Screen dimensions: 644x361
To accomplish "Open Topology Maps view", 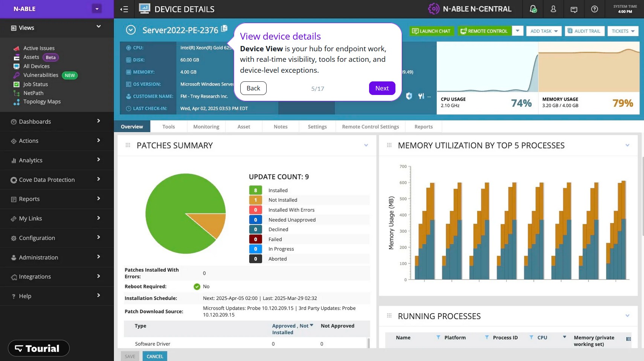I will 42,102.
